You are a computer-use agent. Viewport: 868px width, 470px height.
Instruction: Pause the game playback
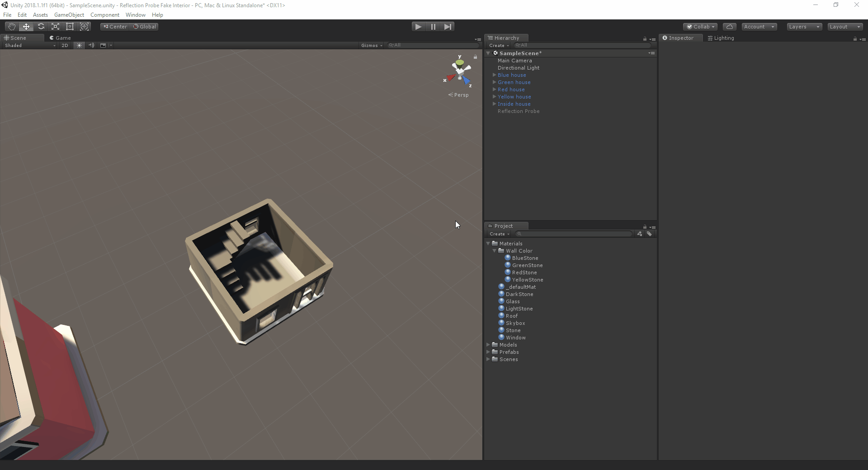coord(433,27)
